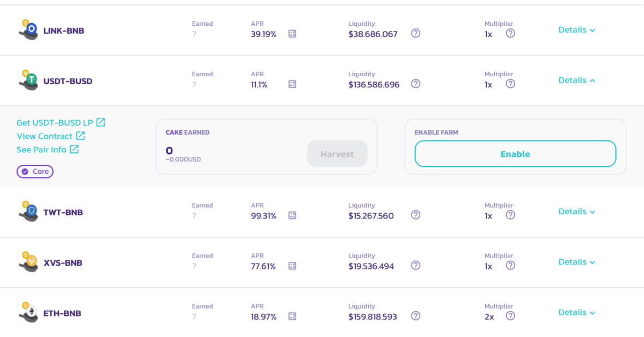Click the Core tag badge
The width and height of the screenshot is (644, 337).
click(x=35, y=172)
